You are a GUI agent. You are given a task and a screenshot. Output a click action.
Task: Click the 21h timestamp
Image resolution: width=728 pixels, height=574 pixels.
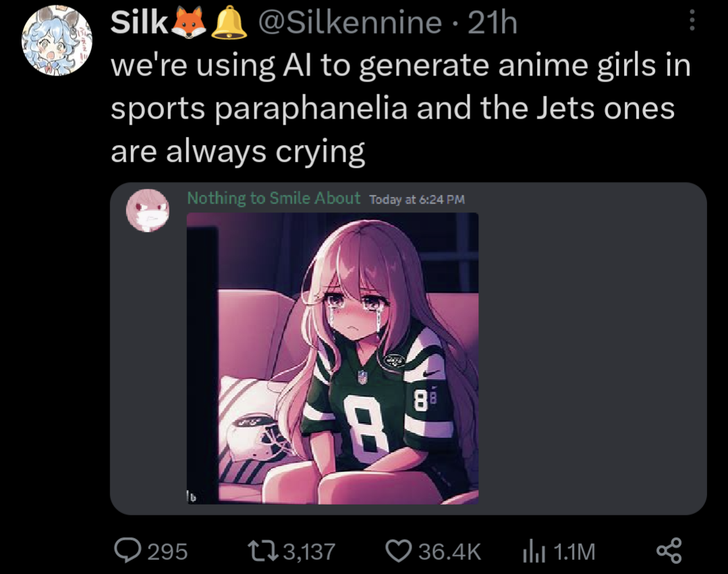(x=492, y=23)
